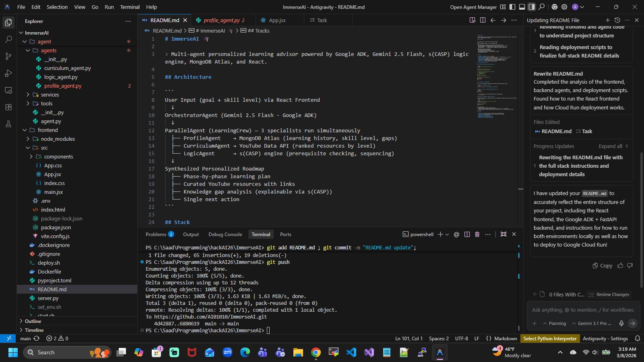Open the Problems panel tab
644x362 pixels.
click(160, 234)
